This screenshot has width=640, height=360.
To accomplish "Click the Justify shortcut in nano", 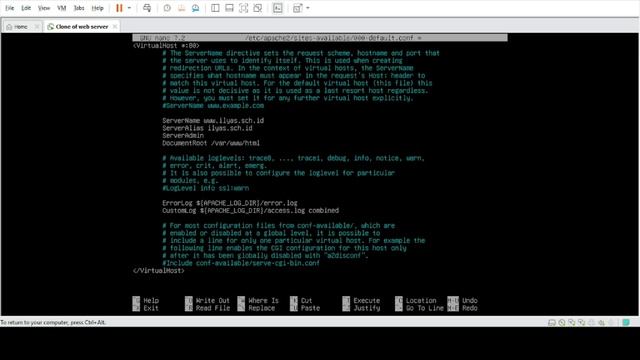I will click(361, 308).
